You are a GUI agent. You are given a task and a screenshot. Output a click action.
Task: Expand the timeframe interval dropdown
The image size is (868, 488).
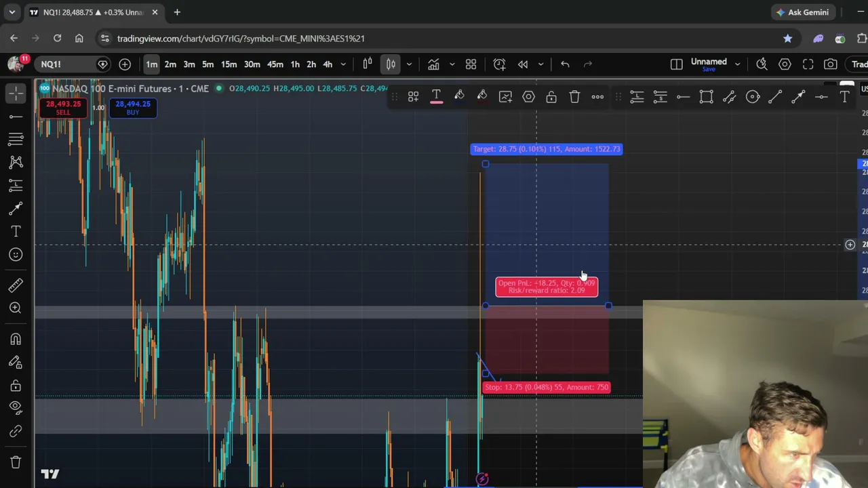(343, 64)
